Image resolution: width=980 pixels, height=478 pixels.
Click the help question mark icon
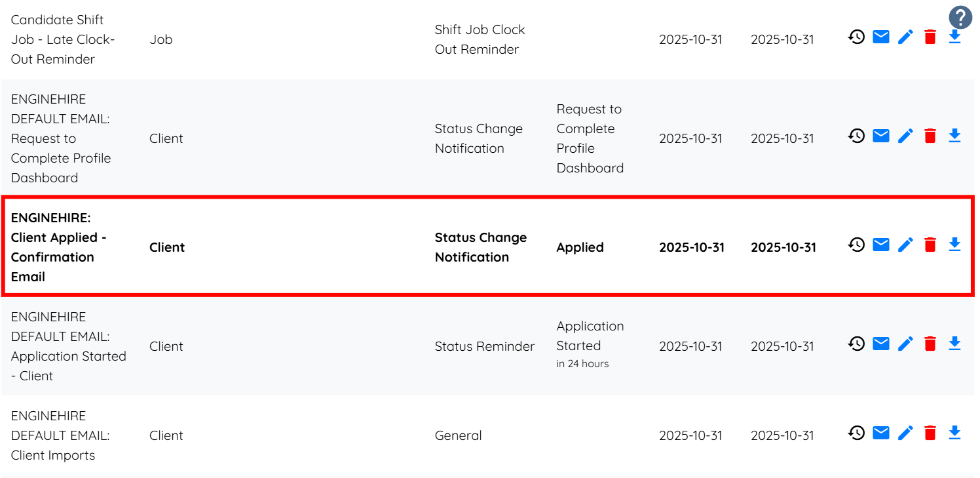(x=960, y=17)
